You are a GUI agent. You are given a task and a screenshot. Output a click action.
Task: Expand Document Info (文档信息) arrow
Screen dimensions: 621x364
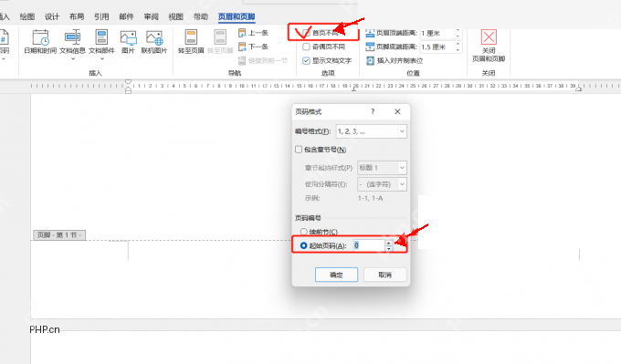(73, 59)
